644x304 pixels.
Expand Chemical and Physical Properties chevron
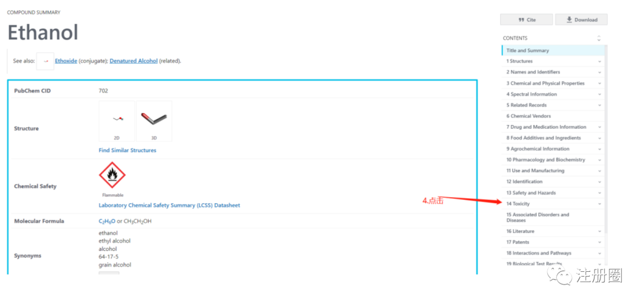tap(600, 83)
